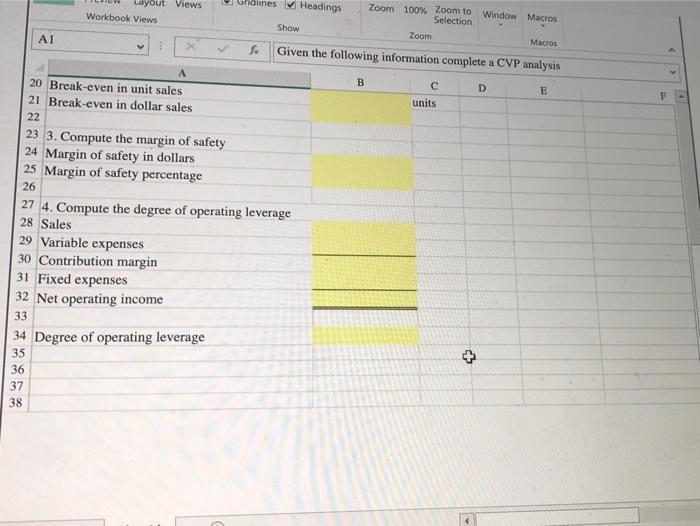Select row 34 header
The height and width of the screenshot is (526, 700).
coord(20,335)
